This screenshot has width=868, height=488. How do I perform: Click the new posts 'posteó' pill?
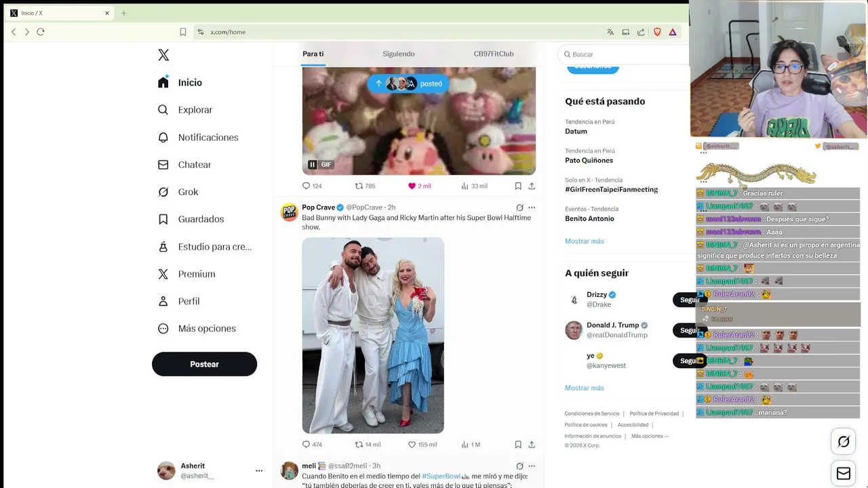408,83
